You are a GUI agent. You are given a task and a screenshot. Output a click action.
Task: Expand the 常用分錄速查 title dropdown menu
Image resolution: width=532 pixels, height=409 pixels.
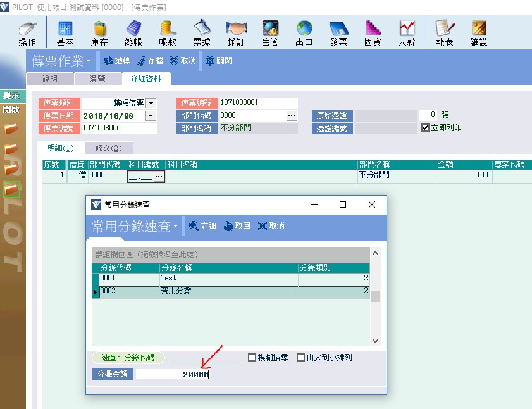[x=175, y=226]
